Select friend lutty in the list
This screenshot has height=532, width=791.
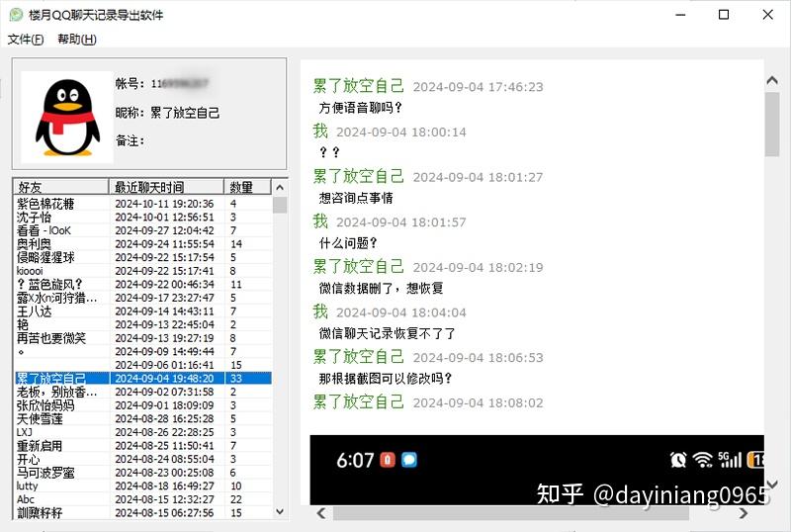coord(28,487)
